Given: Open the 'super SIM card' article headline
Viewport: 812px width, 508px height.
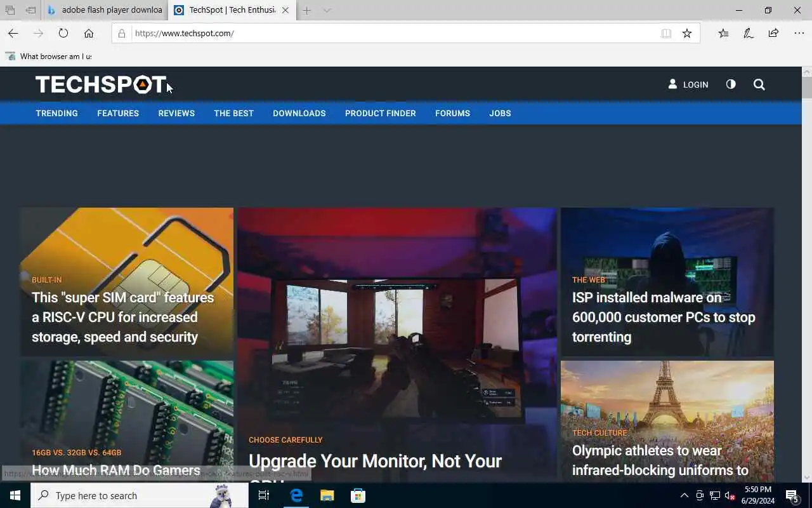Looking at the screenshot, I should [123, 317].
